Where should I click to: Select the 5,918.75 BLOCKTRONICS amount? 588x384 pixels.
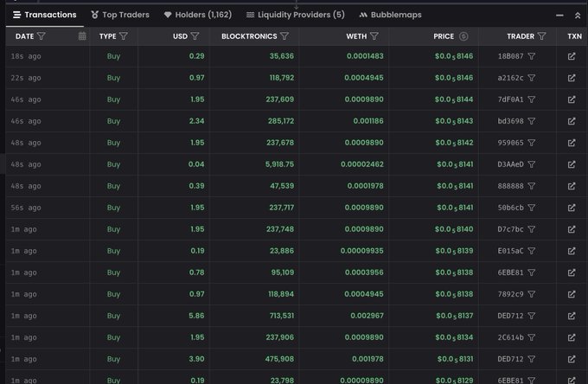280,164
